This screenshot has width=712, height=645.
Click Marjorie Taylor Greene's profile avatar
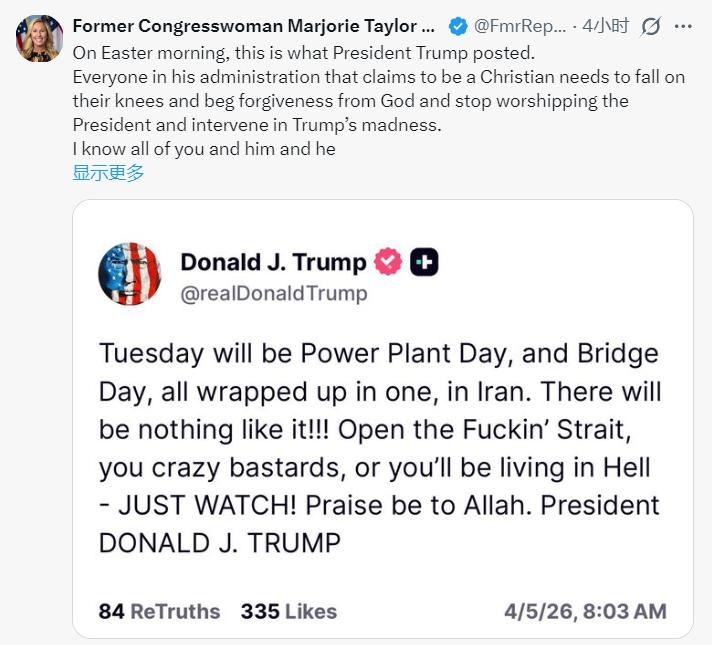click(x=39, y=39)
